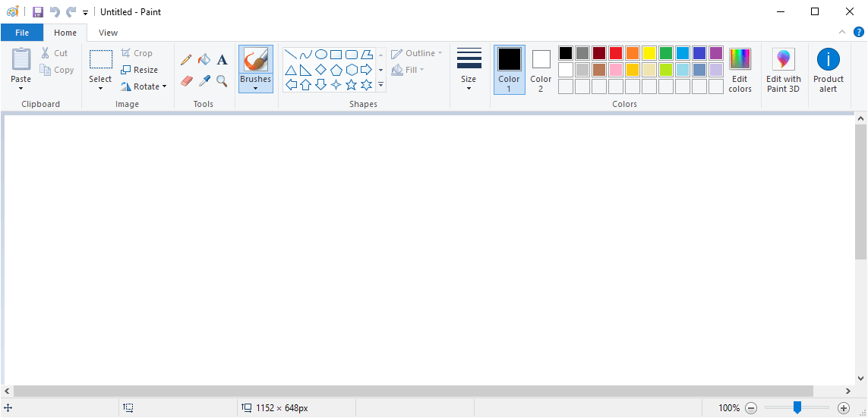Viewport: 868px width, 418px height.
Task: Choose the Pentagon shape
Action: click(336, 70)
